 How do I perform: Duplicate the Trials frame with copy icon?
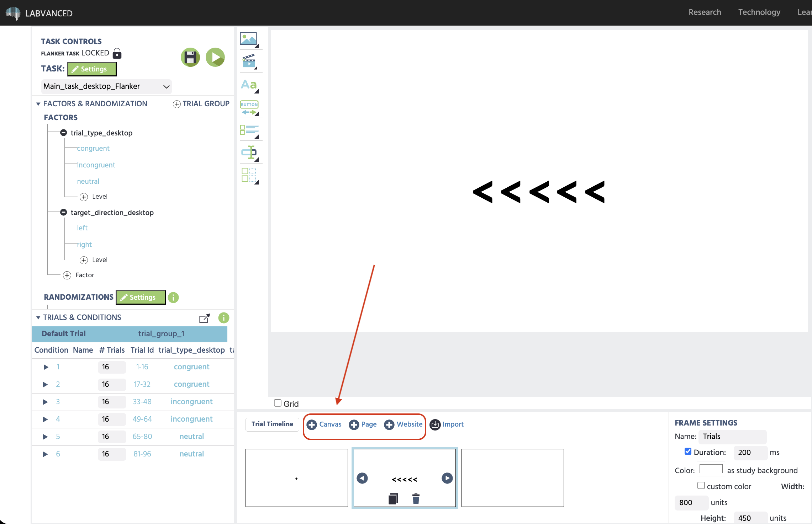coord(393,498)
